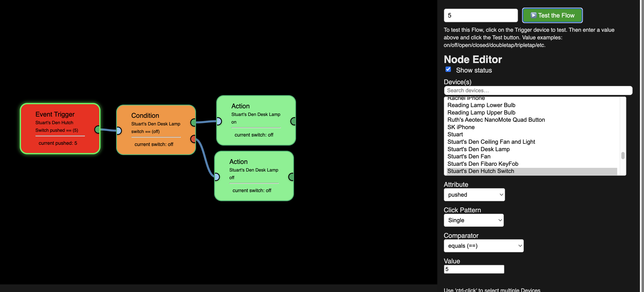Open the Click Pattern dropdown

click(474, 220)
